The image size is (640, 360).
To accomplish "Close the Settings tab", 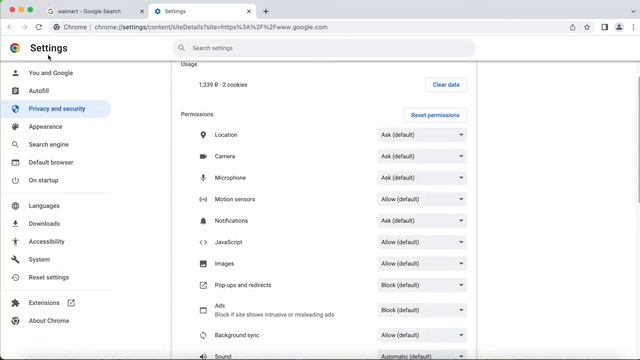I will (x=249, y=11).
